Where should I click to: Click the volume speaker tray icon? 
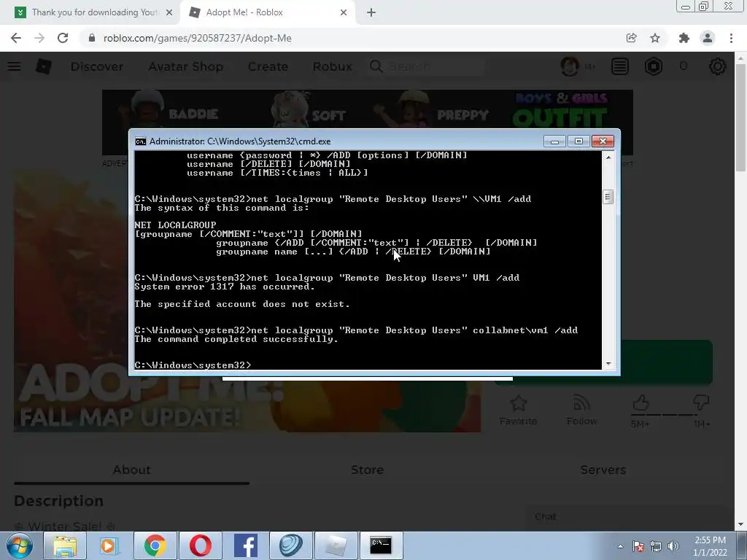click(673, 546)
